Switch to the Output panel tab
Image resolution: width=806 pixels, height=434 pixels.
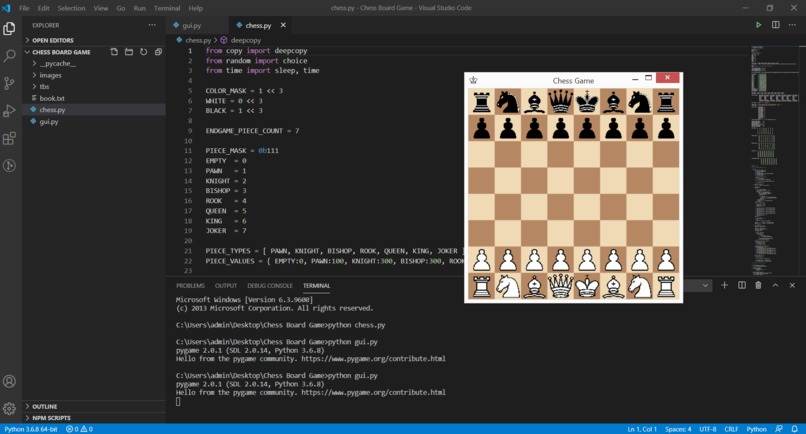coord(226,285)
